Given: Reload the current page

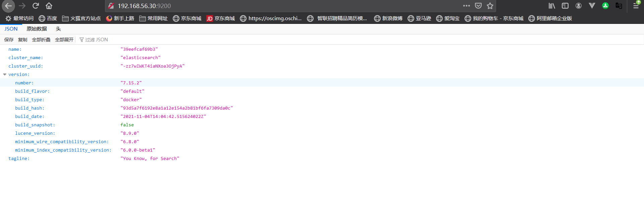Looking at the screenshot, I should [36, 6].
